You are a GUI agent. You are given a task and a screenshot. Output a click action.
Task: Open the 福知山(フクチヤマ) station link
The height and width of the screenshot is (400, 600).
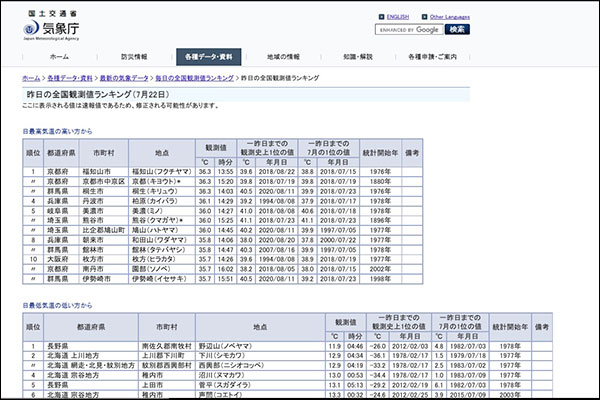pyautogui.click(x=161, y=172)
